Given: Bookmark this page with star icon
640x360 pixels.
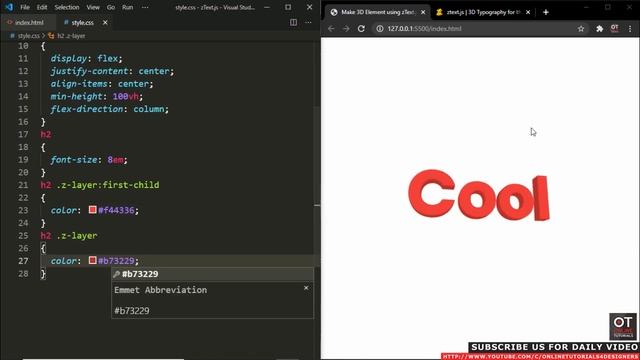Looking at the screenshot, I should pos(581,29).
